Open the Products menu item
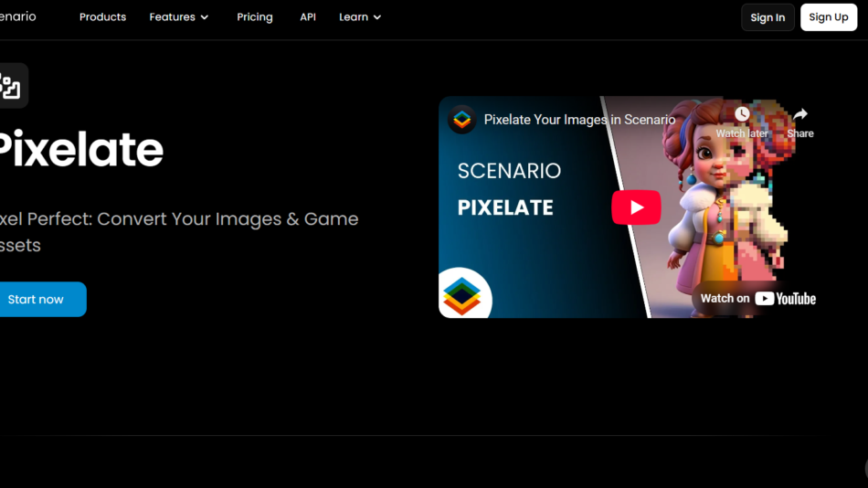Image resolution: width=868 pixels, height=488 pixels. click(102, 17)
